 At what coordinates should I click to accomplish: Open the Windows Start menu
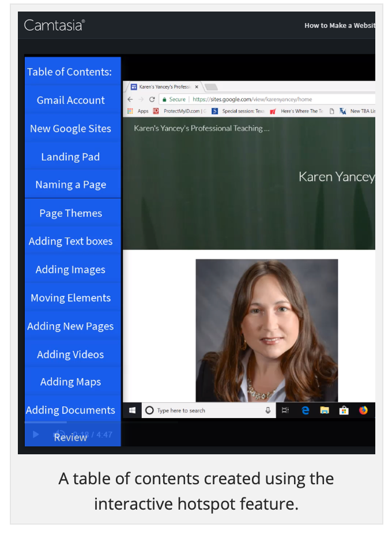tap(133, 410)
